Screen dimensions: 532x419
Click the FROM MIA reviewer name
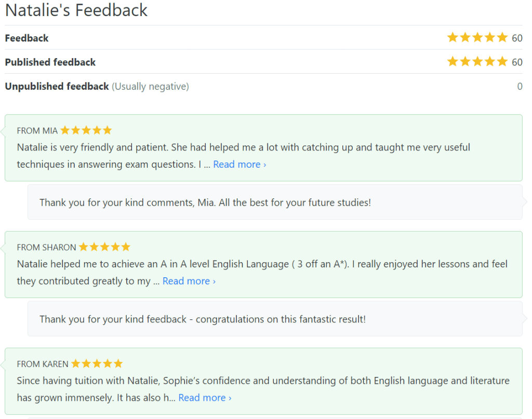[37, 131]
